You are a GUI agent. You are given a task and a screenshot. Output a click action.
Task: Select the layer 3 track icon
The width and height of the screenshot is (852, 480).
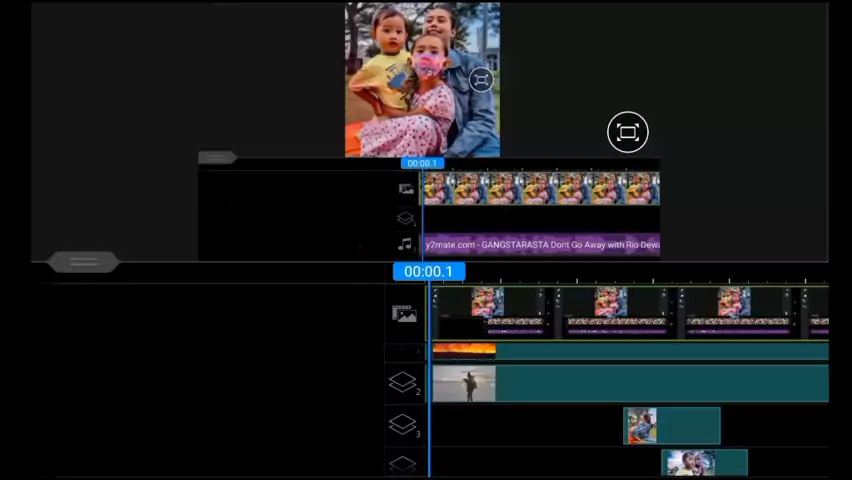403,425
